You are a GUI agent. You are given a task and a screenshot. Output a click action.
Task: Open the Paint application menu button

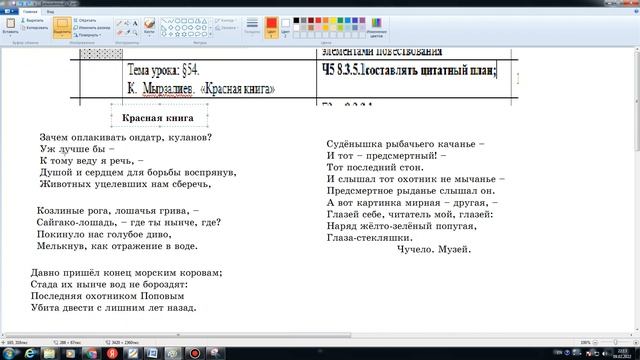click(x=9, y=11)
